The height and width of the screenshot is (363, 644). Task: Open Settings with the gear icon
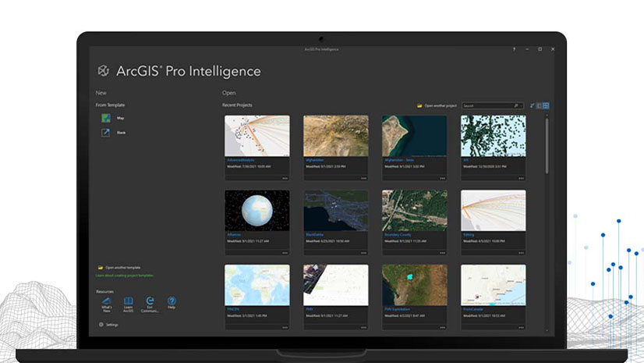click(101, 324)
